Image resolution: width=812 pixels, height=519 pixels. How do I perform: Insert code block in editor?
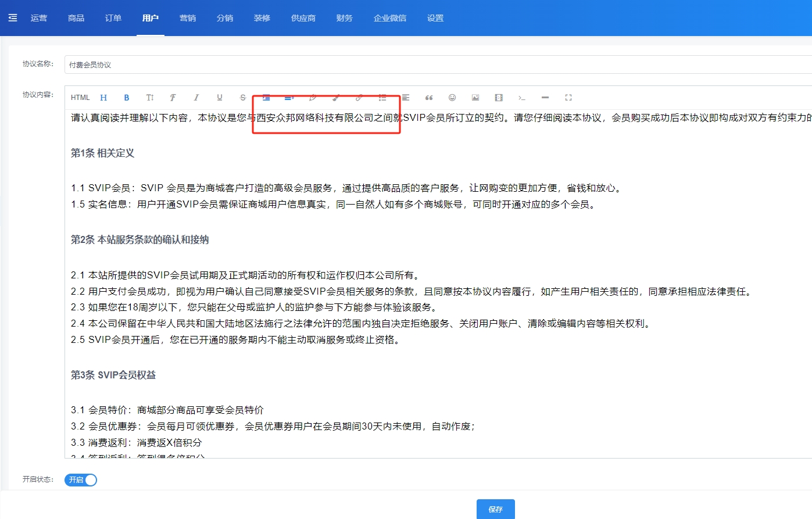[522, 98]
